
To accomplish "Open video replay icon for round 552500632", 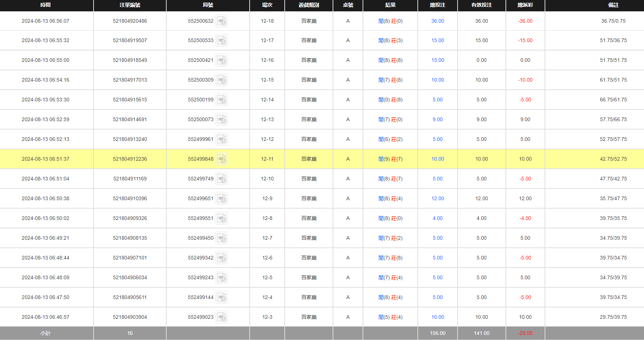I will (x=221, y=21).
